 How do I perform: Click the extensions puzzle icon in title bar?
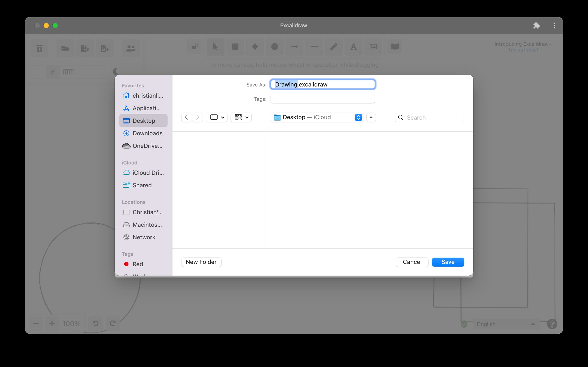click(x=536, y=26)
